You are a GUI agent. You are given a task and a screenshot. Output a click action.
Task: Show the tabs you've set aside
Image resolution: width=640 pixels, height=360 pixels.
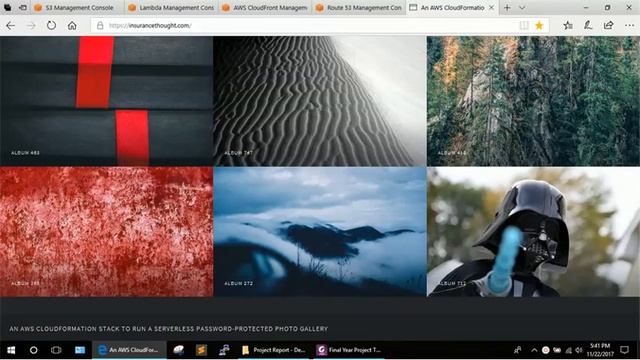coord(7,8)
